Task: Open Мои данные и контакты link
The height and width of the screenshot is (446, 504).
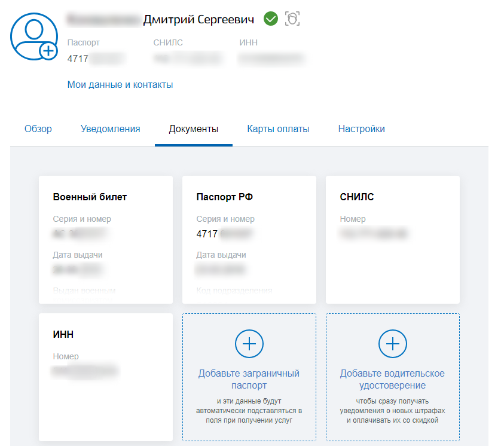Action: pyautogui.click(x=120, y=84)
